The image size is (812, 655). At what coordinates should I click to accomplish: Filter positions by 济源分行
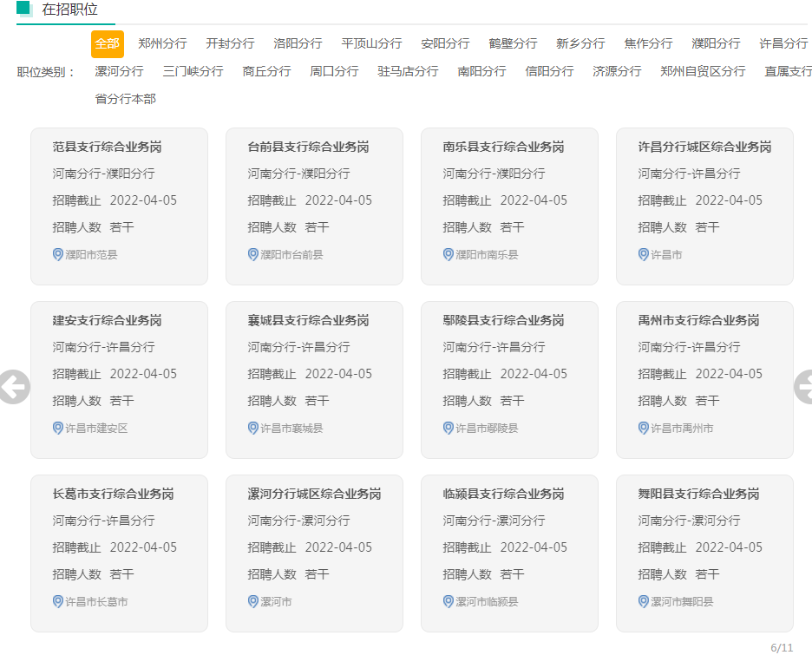[617, 71]
